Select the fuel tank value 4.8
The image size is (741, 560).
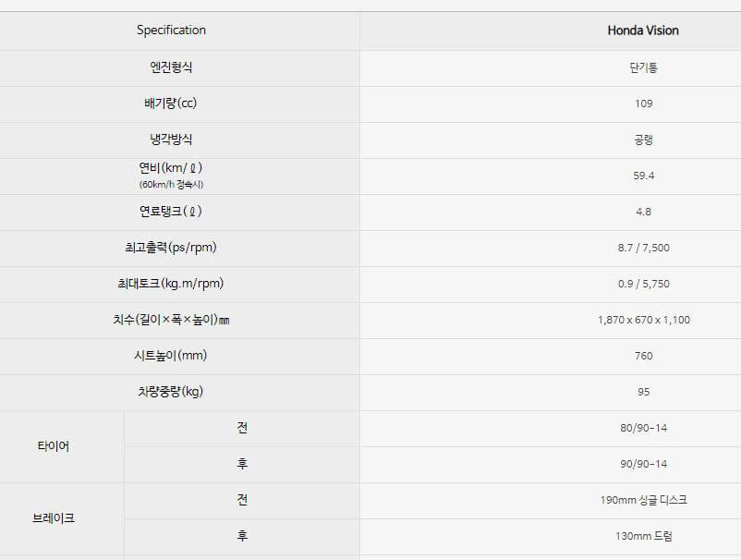click(x=643, y=212)
